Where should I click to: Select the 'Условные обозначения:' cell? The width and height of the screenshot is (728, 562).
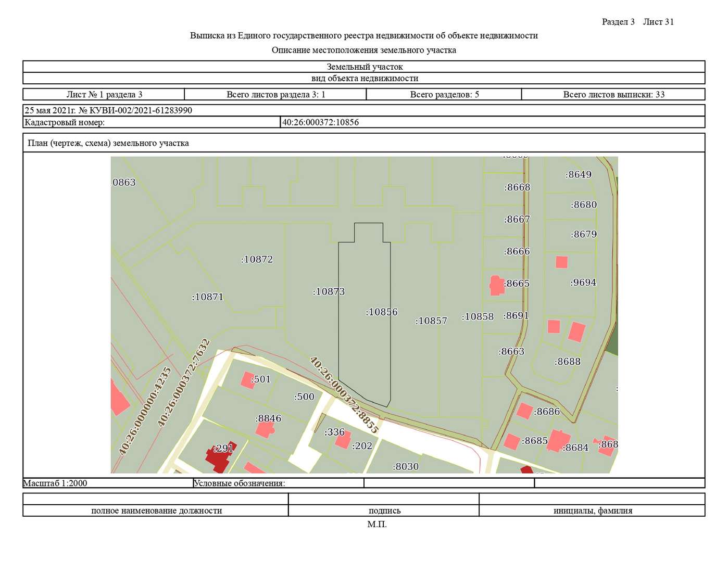(240, 483)
